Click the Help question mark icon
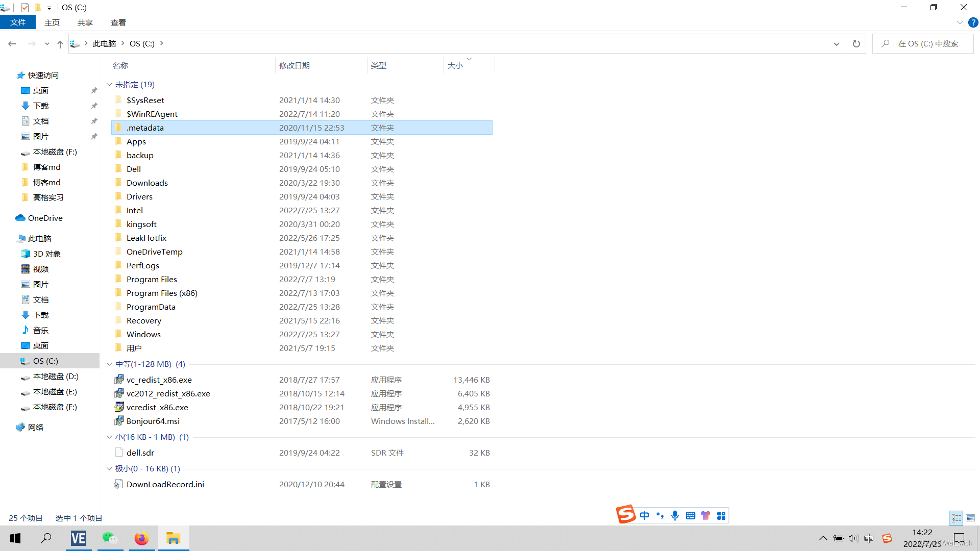980x551 pixels. tap(973, 22)
